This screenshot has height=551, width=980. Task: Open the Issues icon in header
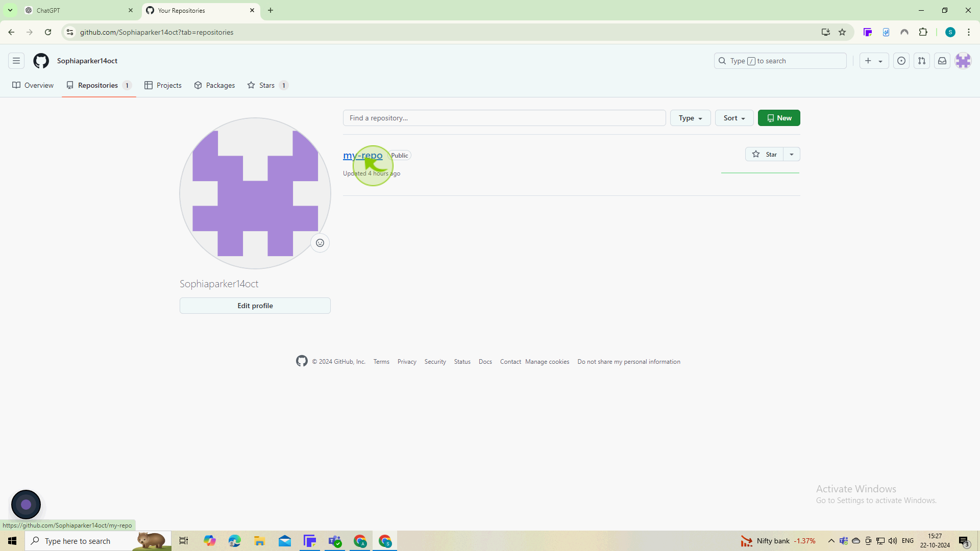coord(901,61)
